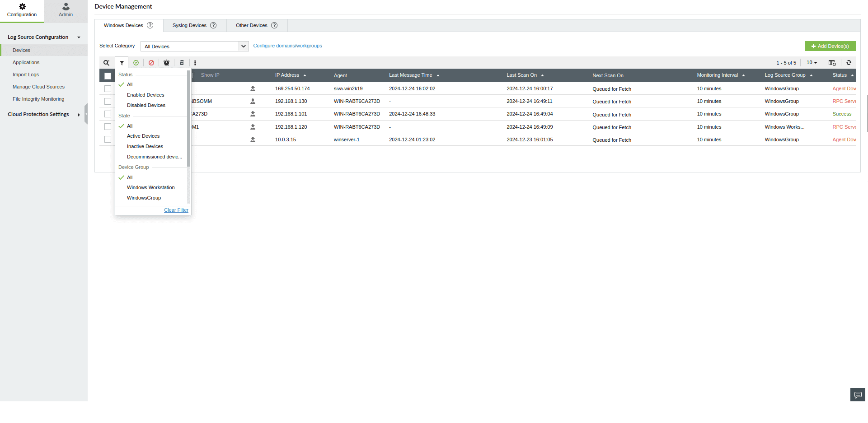Click the green enable devices icon
The image size is (868, 423).
click(136, 63)
